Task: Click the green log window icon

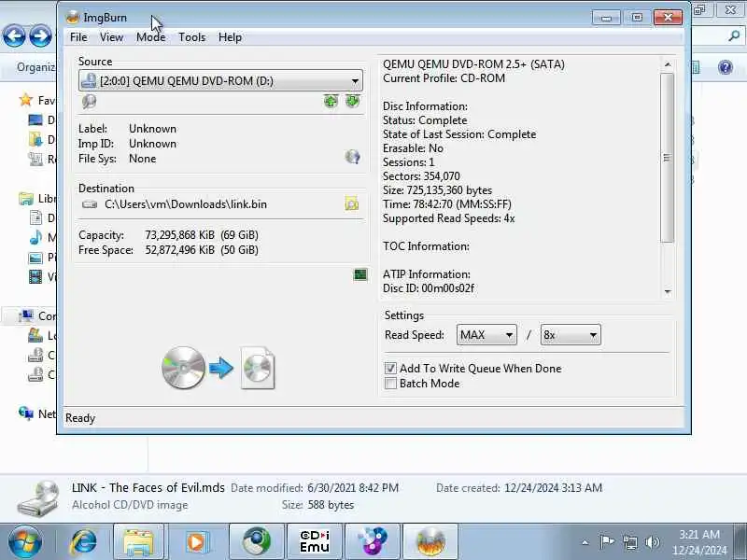Action: (x=360, y=274)
